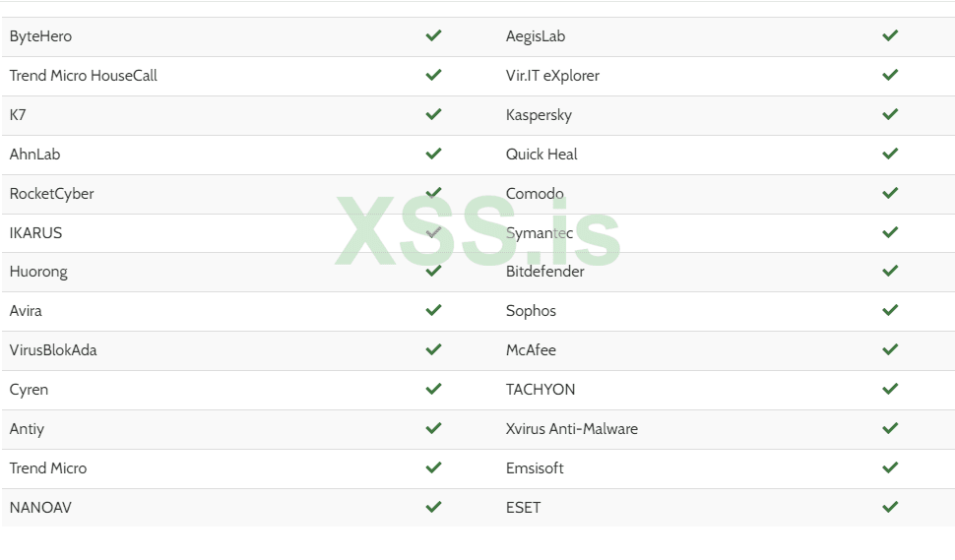Click the Vir.IT eXplorer name
The image size is (955, 560).
pyautogui.click(x=552, y=76)
